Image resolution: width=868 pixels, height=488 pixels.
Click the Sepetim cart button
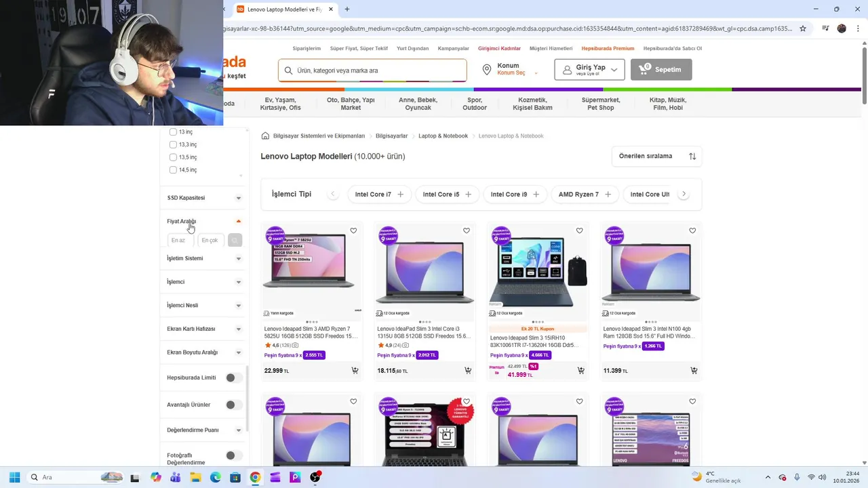coord(661,70)
